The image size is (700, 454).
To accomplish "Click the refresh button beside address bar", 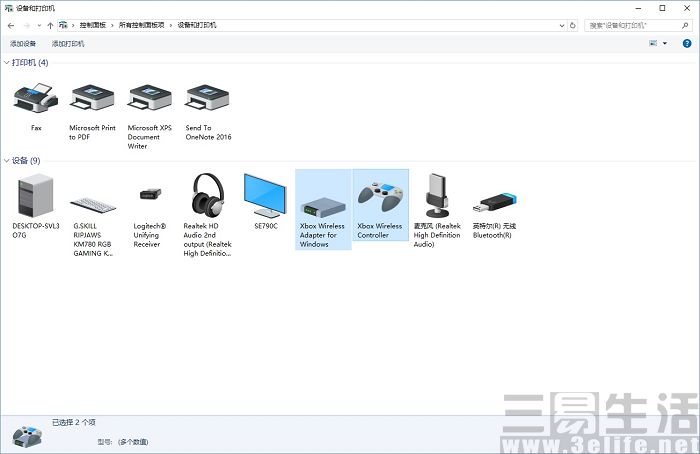I will click(573, 25).
